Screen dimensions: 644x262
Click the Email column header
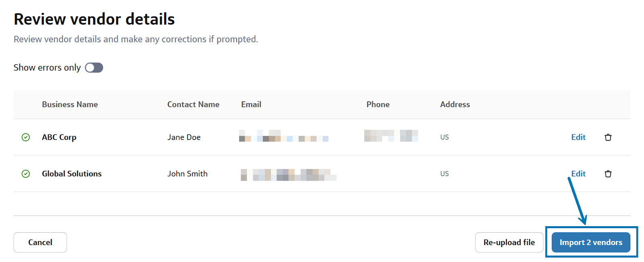click(x=251, y=105)
